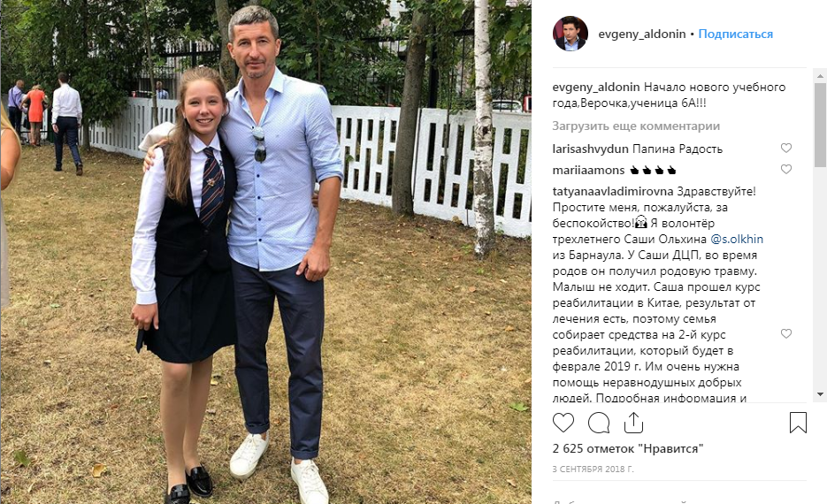
Task: Like larisashvydun's comment heart
Action: (785, 149)
